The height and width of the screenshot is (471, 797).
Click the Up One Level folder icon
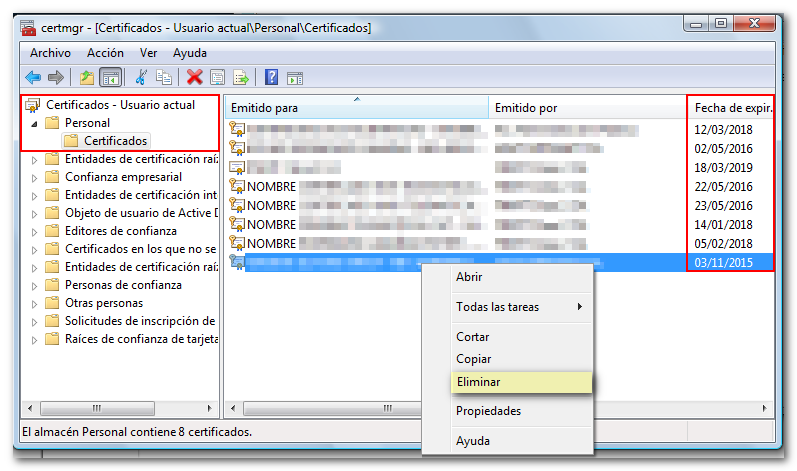(87, 77)
